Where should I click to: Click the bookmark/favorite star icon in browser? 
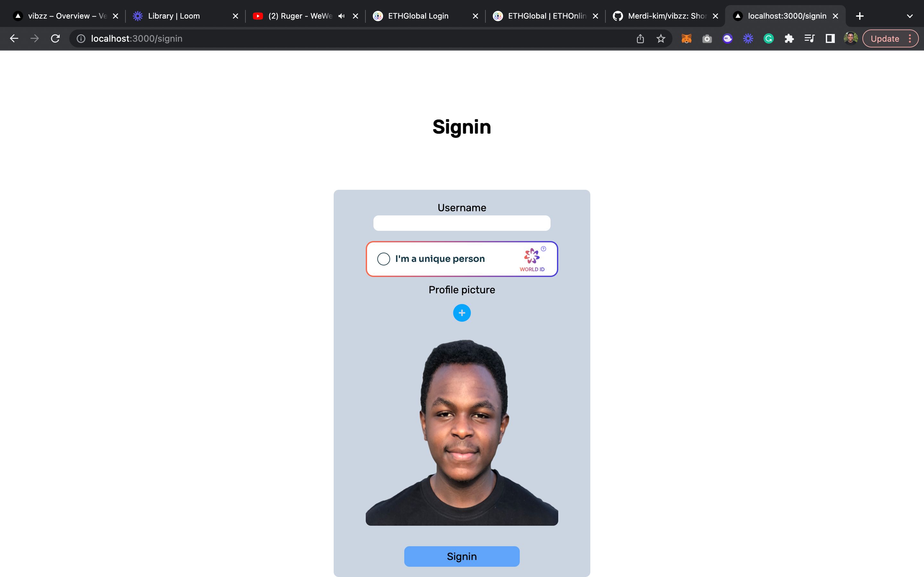pos(661,38)
